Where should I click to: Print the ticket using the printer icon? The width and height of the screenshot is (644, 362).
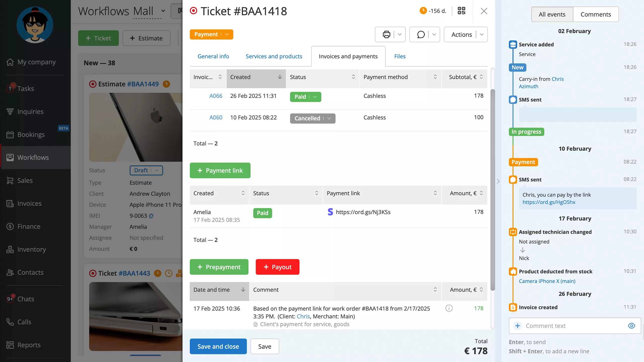point(386,34)
